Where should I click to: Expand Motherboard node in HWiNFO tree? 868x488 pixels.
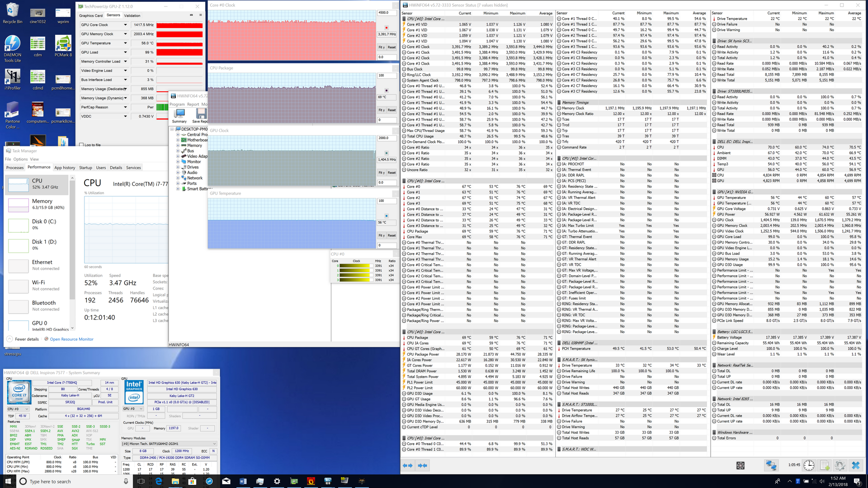(178, 140)
